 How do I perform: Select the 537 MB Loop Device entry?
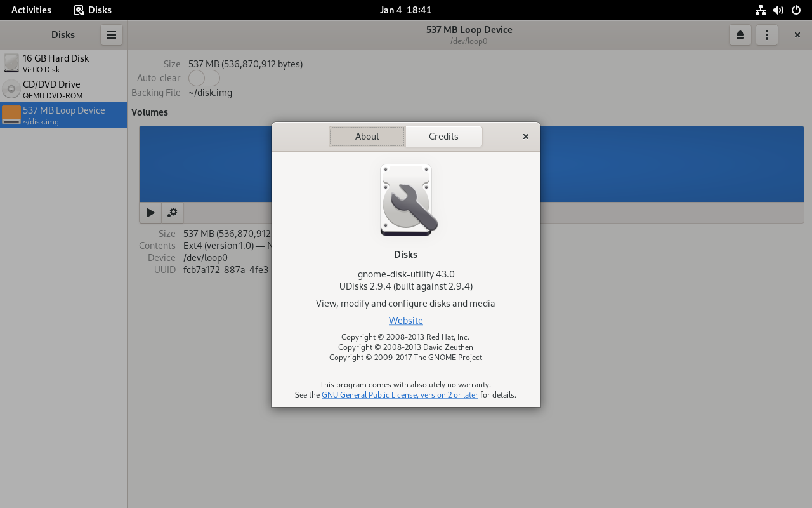[63, 116]
